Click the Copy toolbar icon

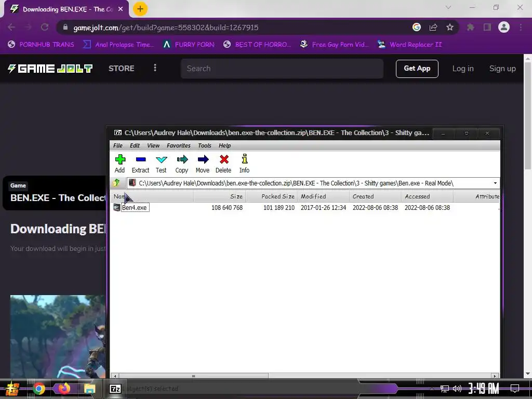click(182, 164)
